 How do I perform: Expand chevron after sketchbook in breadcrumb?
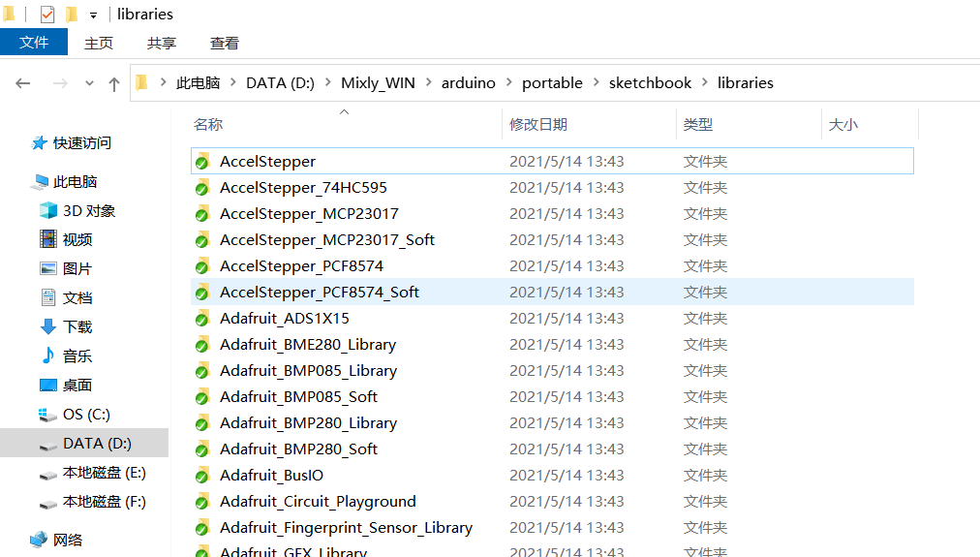705,82
